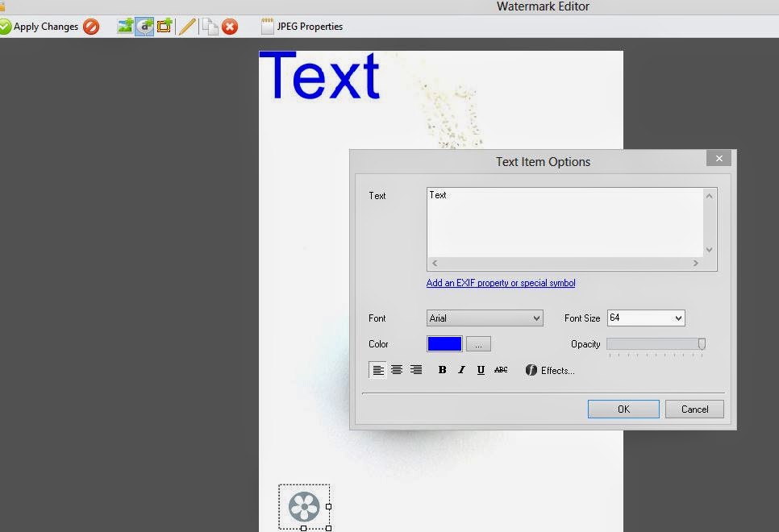Click Add an EXIF property link
The width and height of the screenshot is (779, 532).
501,283
